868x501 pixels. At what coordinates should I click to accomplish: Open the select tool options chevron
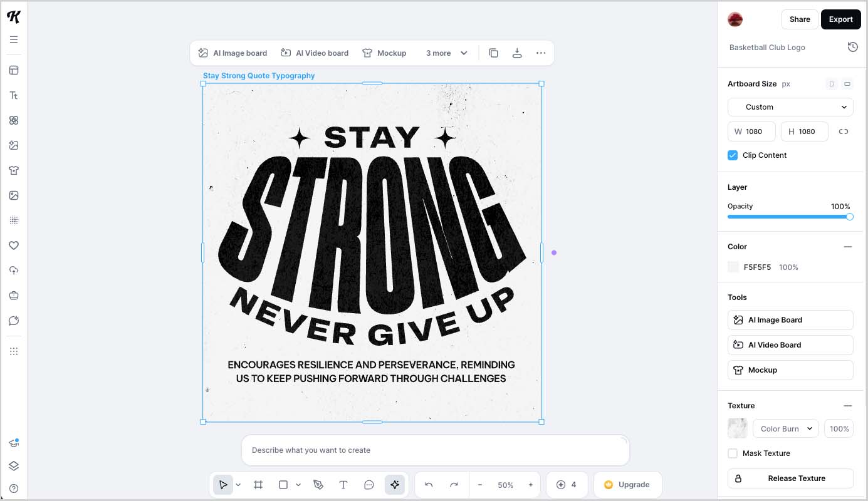point(238,485)
